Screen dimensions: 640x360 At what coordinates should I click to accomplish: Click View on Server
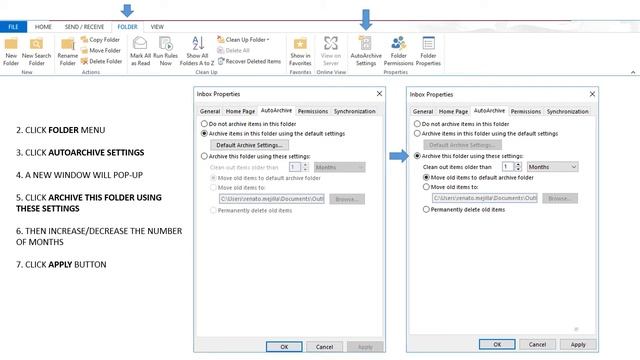click(x=331, y=51)
